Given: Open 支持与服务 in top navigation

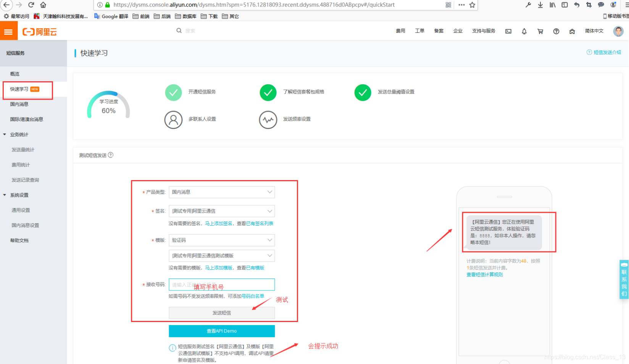Looking at the screenshot, I should pos(484,31).
